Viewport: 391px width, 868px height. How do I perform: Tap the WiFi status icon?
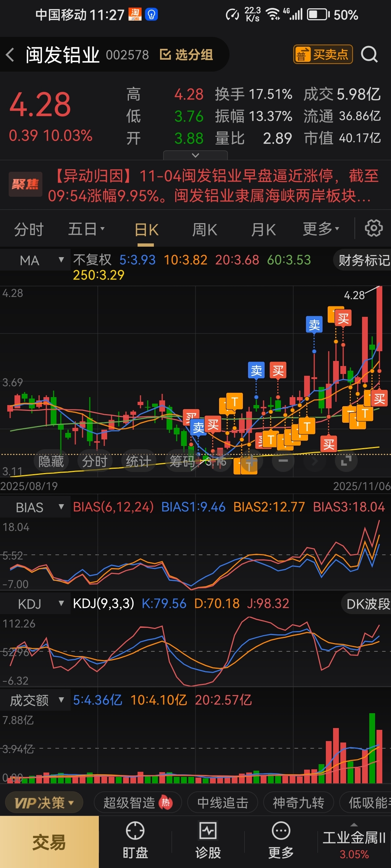click(273, 14)
